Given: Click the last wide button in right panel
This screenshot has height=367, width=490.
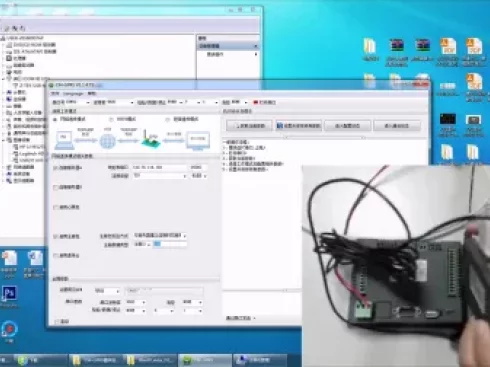Looking at the screenshot, I should coord(397,126).
